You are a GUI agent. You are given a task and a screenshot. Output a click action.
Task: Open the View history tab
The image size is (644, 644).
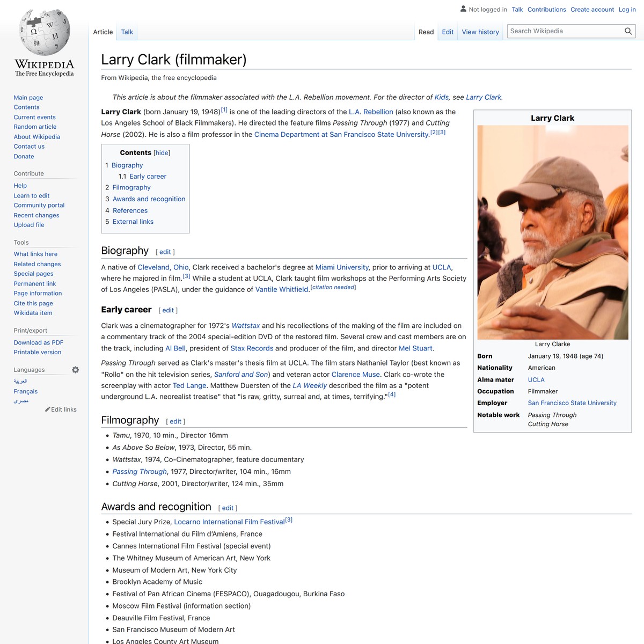[x=480, y=32]
